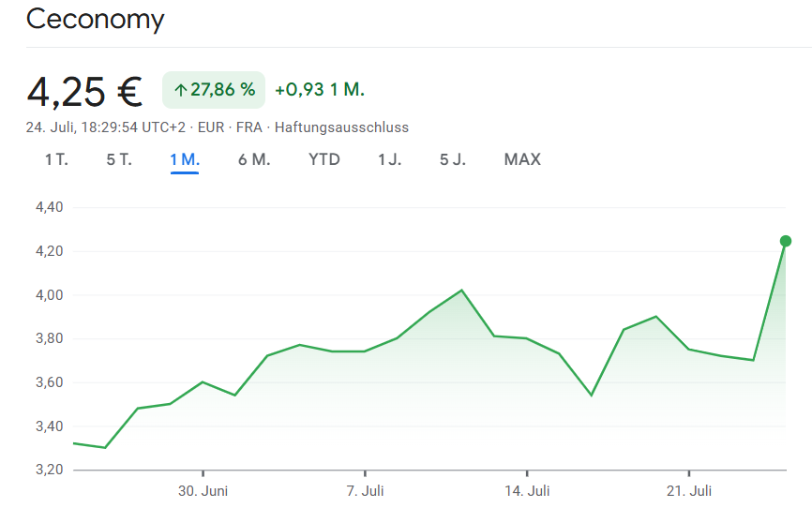
Task: Click the 7. Juli axis label
Action: point(365,491)
